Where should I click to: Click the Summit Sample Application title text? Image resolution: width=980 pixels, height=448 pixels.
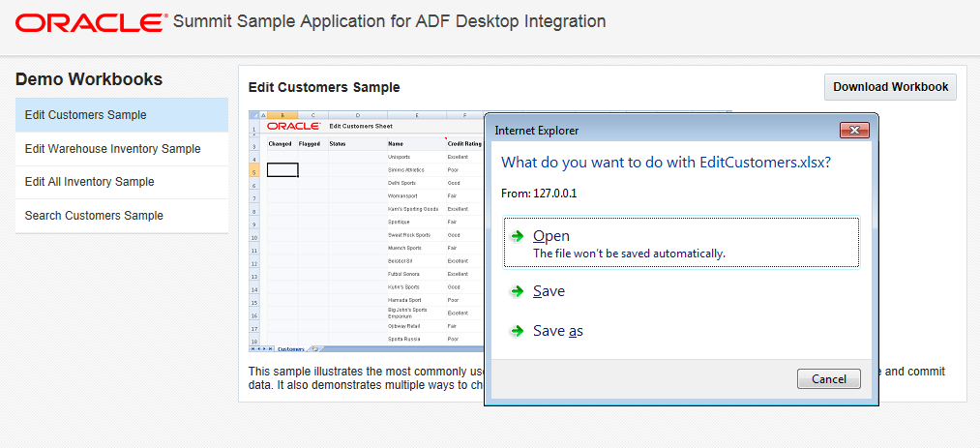(389, 21)
